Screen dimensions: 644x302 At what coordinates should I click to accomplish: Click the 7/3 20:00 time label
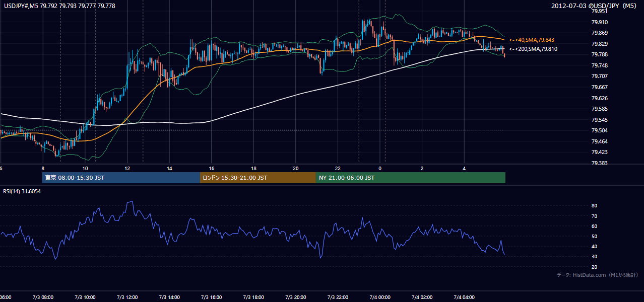(x=296, y=297)
